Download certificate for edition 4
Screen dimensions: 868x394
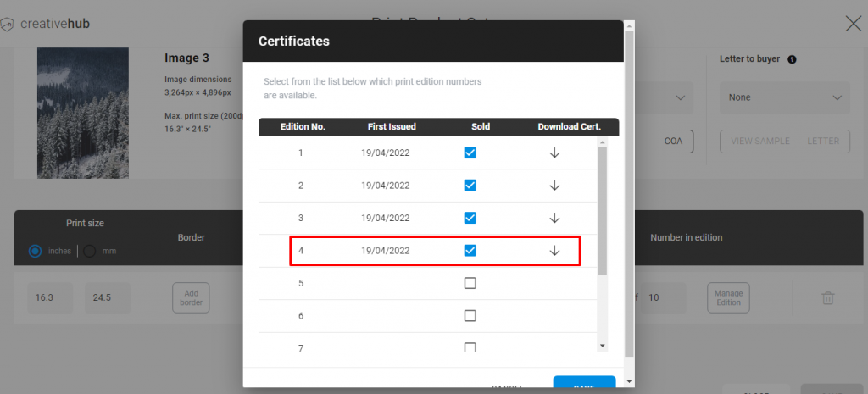coord(554,251)
